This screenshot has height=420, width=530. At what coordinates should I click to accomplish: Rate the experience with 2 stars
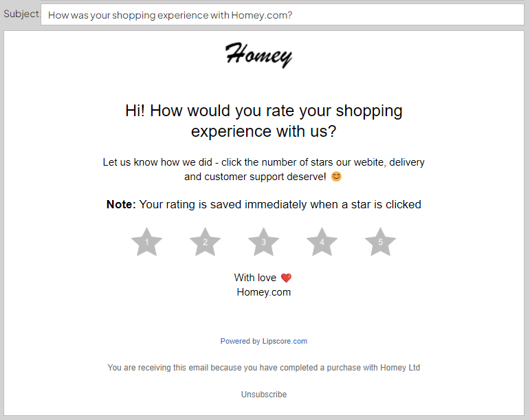tap(205, 243)
